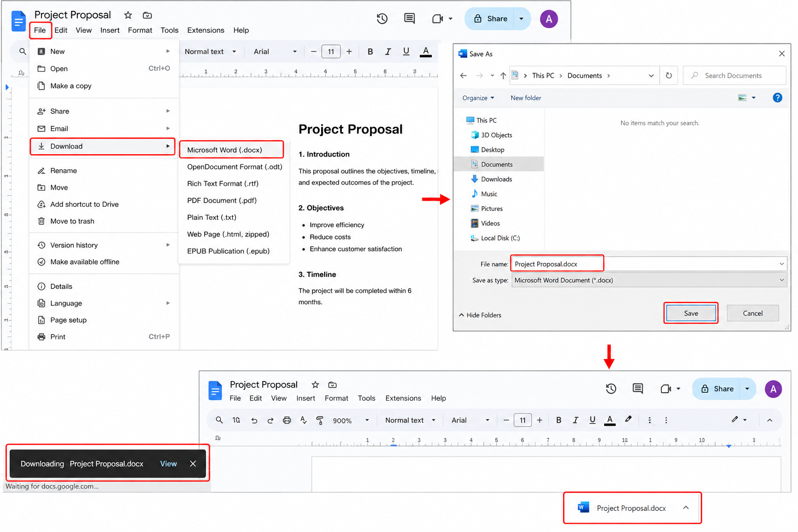Click the Print icon in the bottom Docs toolbar

(x=287, y=420)
